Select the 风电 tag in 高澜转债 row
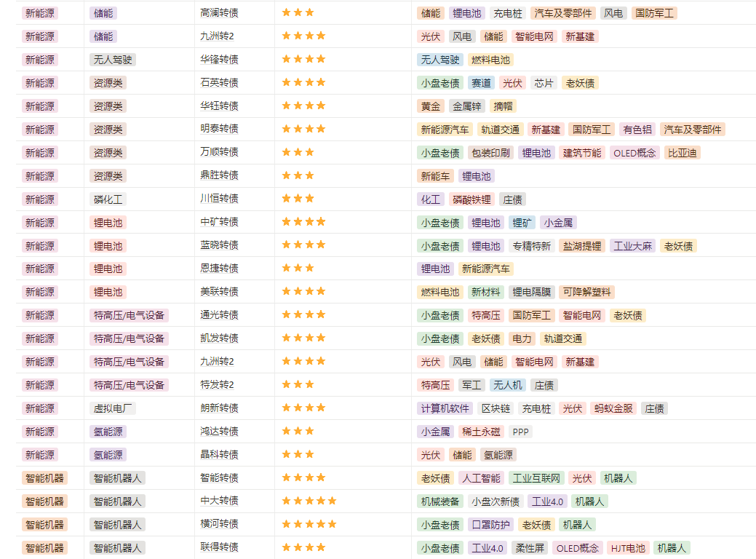 click(613, 14)
